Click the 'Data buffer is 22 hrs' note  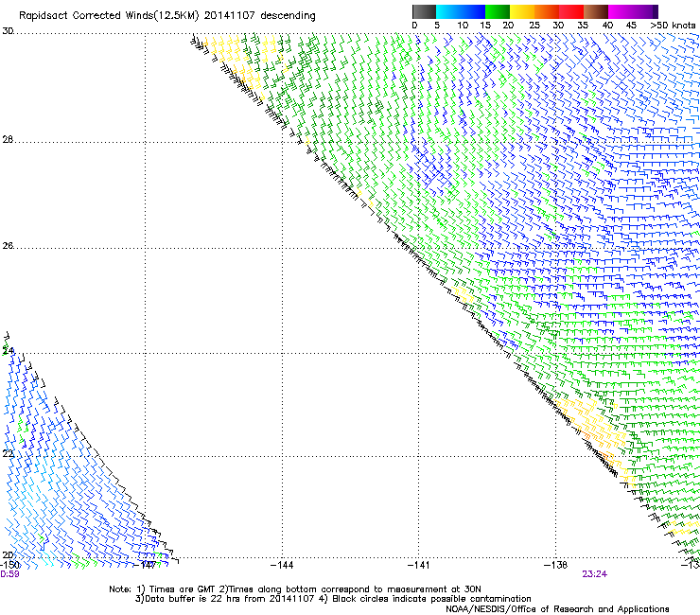pyautogui.click(x=225, y=599)
